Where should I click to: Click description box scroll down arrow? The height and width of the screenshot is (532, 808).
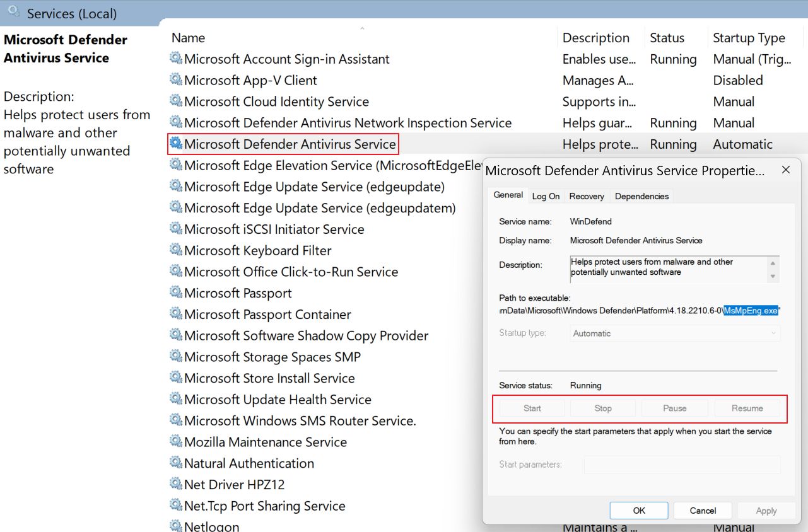click(773, 277)
